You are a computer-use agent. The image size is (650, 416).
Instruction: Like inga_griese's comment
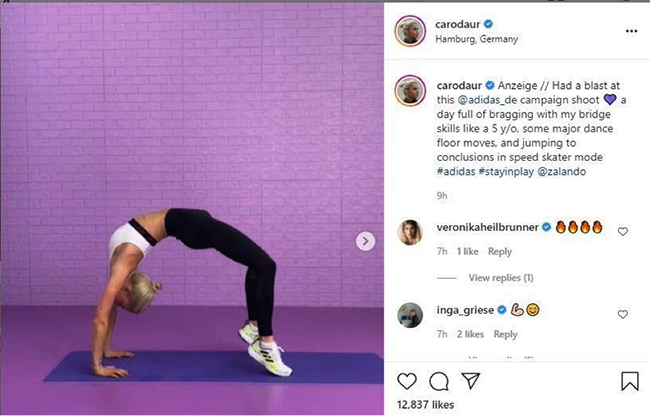[623, 314]
